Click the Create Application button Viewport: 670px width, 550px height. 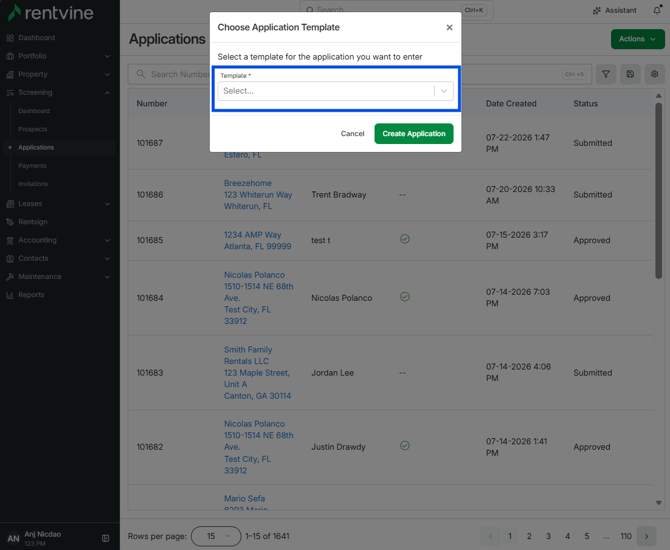click(414, 134)
